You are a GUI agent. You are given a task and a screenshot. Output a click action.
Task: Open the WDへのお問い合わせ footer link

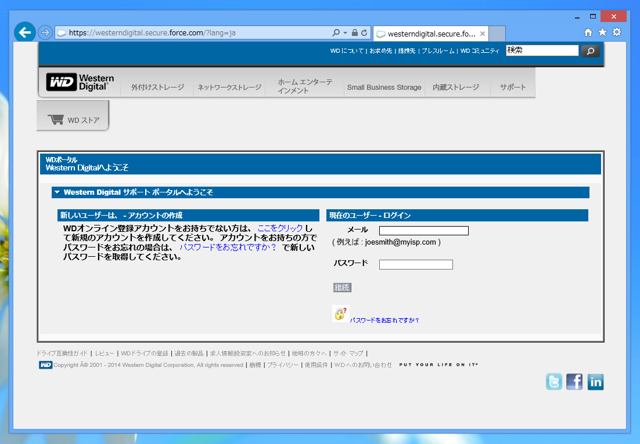pos(363,365)
